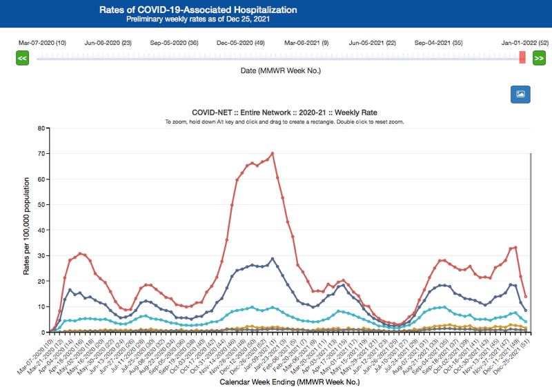552x392 pixels.
Task: Select Jan-01-2022 (52) label on date slider
Action: (525, 43)
